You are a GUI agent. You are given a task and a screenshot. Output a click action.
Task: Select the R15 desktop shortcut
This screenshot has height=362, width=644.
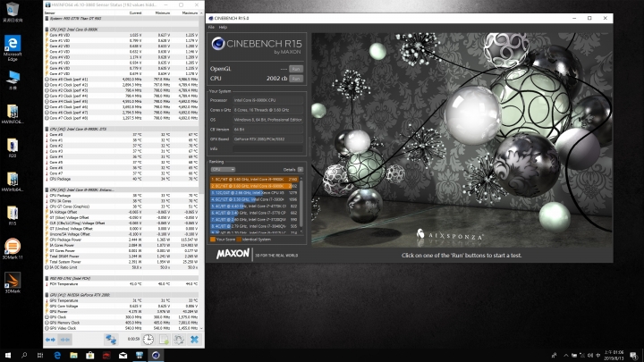pyautogui.click(x=13, y=215)
